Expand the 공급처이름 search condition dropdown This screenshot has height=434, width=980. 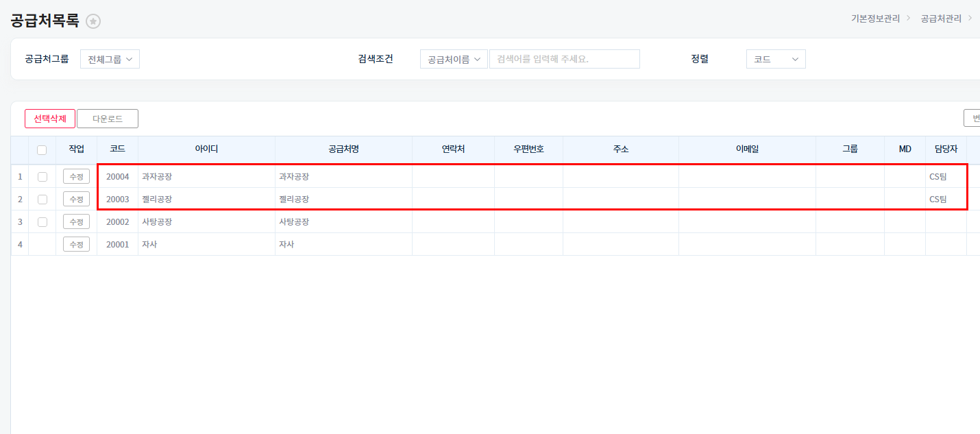453,59
